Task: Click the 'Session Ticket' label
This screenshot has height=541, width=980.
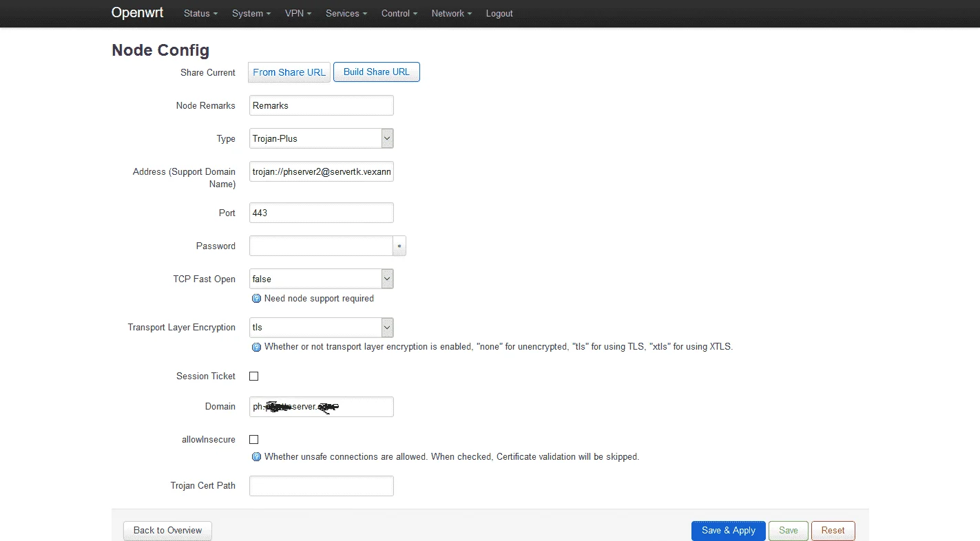Action: pyautogui.click(x=206, y=376)
